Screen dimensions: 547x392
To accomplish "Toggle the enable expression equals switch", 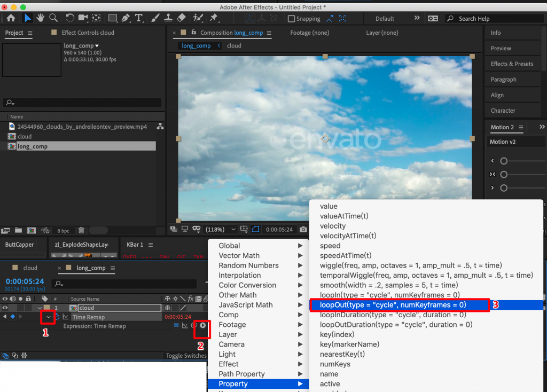I will pyautogui.click(x=176, y=325).
